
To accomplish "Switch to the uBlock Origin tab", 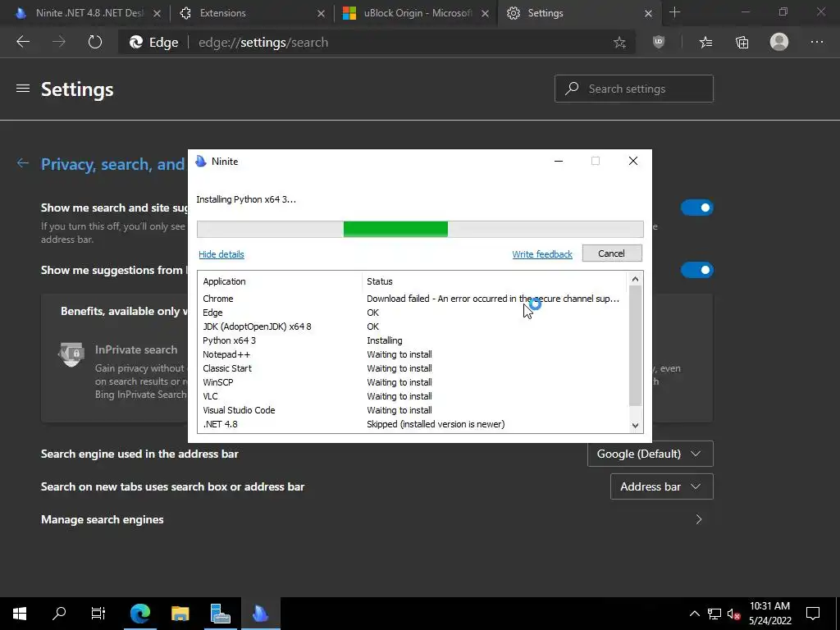I will (416, 13).
